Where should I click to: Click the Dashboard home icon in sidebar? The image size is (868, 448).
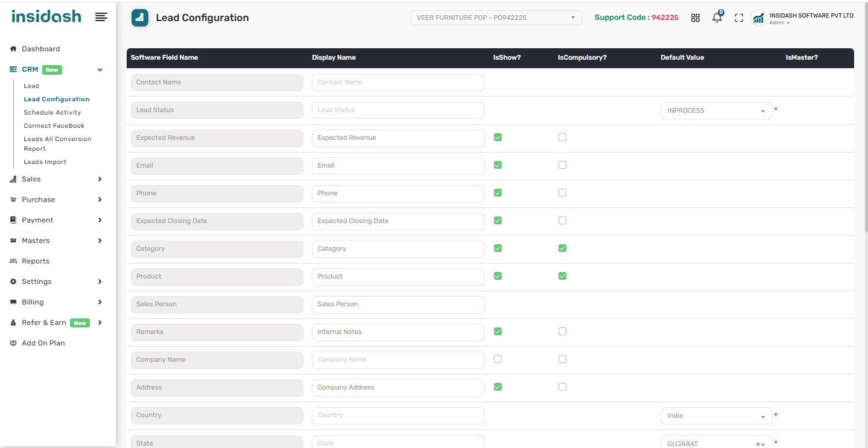click(x=13, y=49)
